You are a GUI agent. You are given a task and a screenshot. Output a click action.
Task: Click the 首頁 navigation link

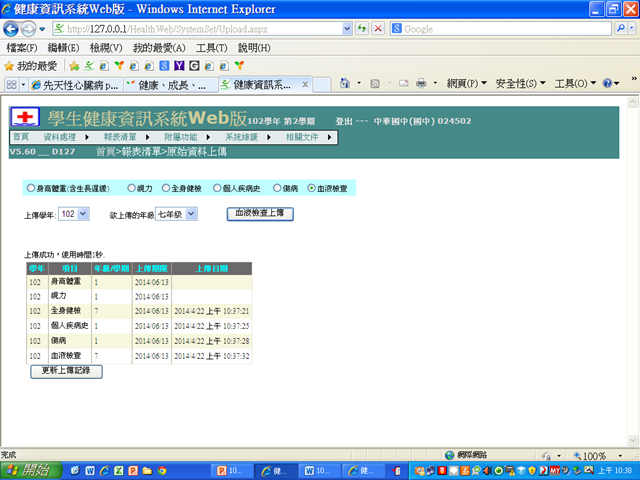21,137
